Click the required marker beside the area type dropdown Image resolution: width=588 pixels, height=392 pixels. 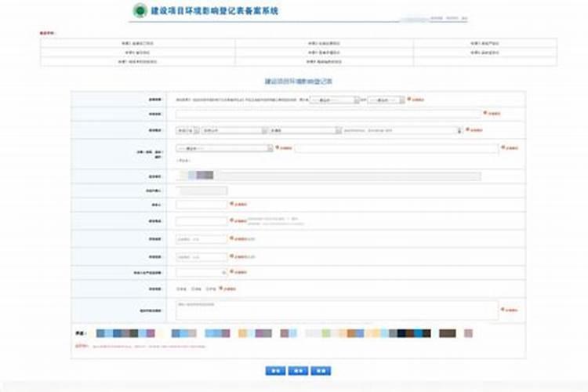click(x=278, y=147)
